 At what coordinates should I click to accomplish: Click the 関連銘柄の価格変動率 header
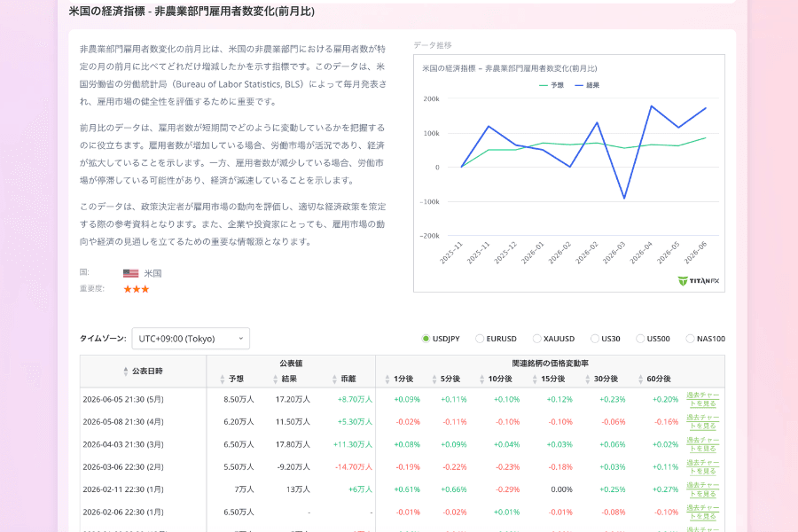pyautogui.click(x=550, y=363)
